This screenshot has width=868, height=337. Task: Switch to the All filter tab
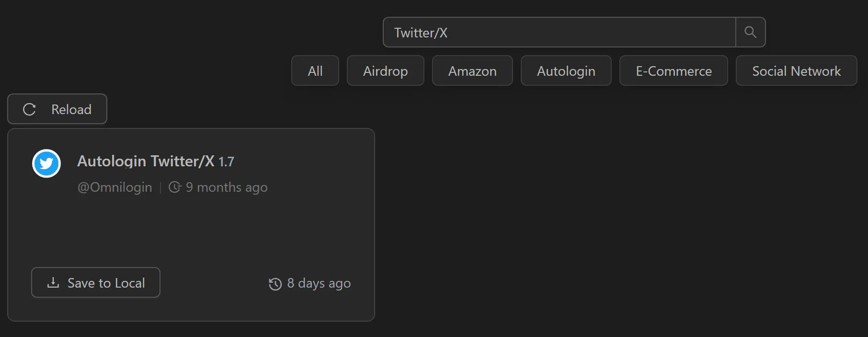tap(315, 70)
